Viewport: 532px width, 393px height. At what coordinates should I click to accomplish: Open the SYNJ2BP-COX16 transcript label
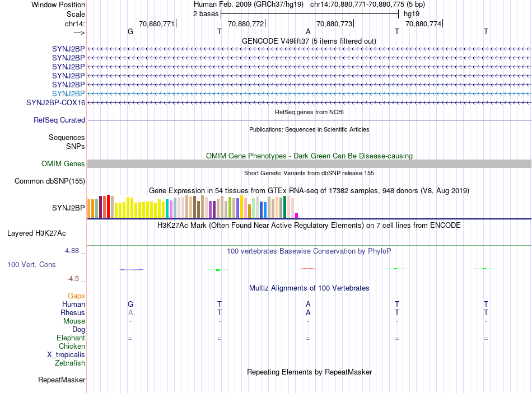pos(55,103)
